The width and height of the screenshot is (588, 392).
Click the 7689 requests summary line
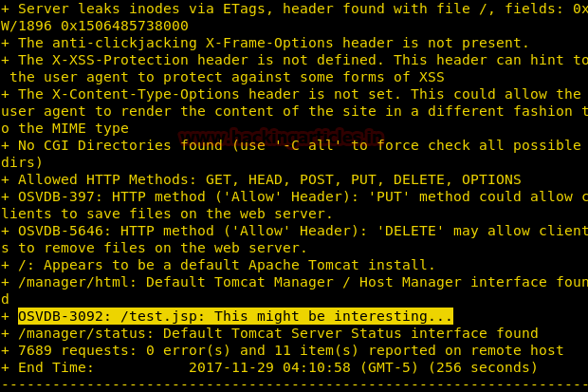tap(283, 350)
